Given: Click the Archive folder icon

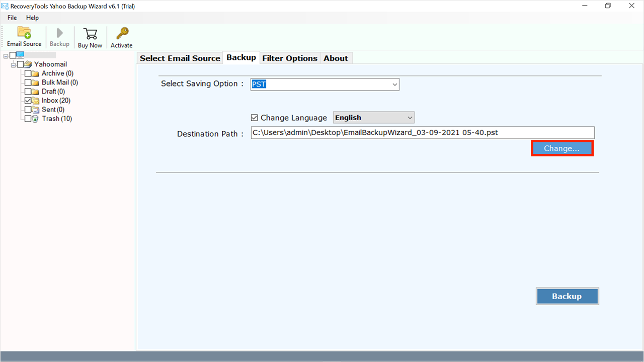Looking at the screenshot, I should tap(35, 73).
